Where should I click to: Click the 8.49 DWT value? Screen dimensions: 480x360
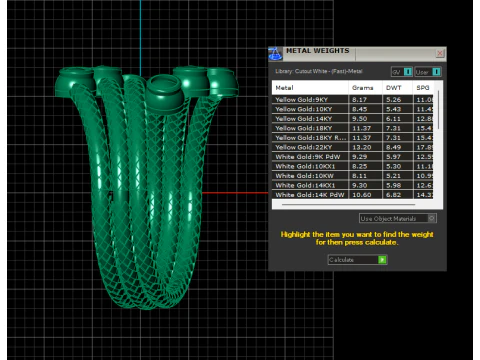pyautogui.click(x=393, y=147)
